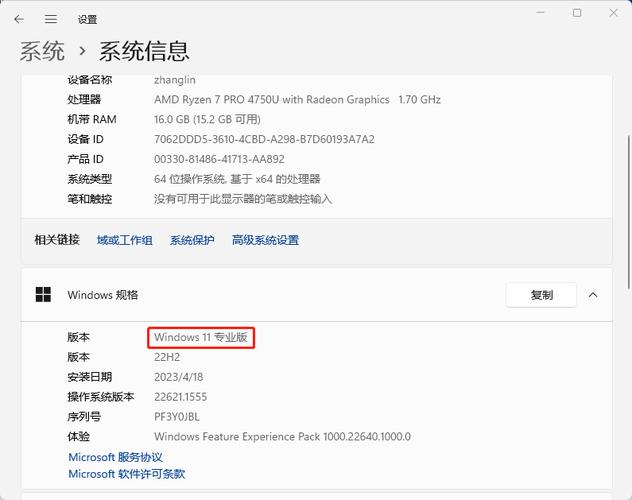Maximize the Settings window
The width and height of the screenshot is (632, 500).
[x=577, y=13]
